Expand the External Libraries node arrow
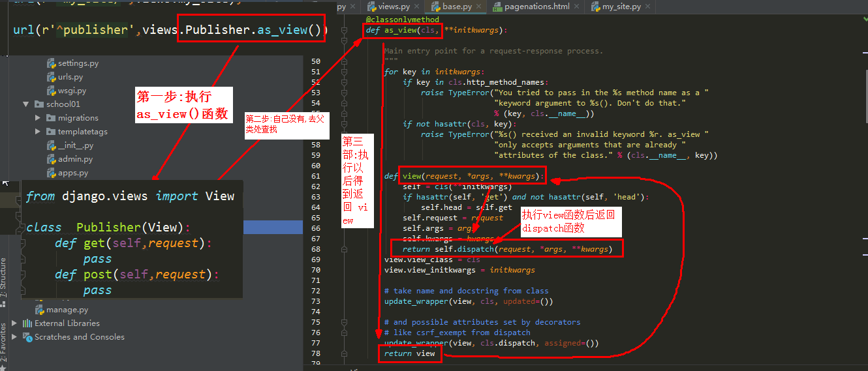The width and height of the screenshot is (868, 371). (x=16, y=323)
